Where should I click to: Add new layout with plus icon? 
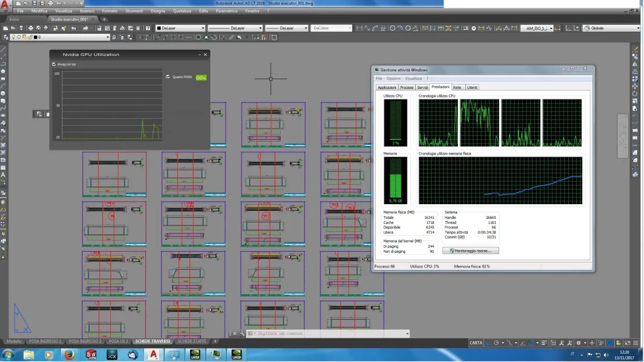click(x=215, y=342)
